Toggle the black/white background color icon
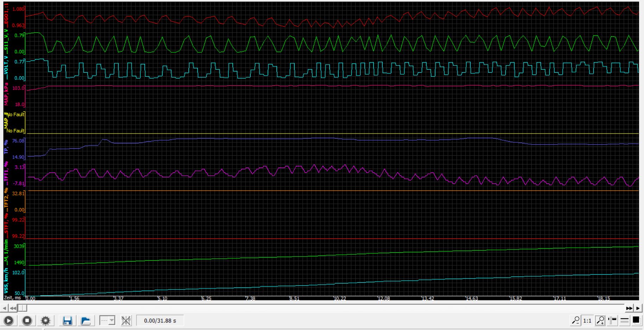Image resolution: width=644 pixels, height=330 pixels. click(x=636, y=320)
